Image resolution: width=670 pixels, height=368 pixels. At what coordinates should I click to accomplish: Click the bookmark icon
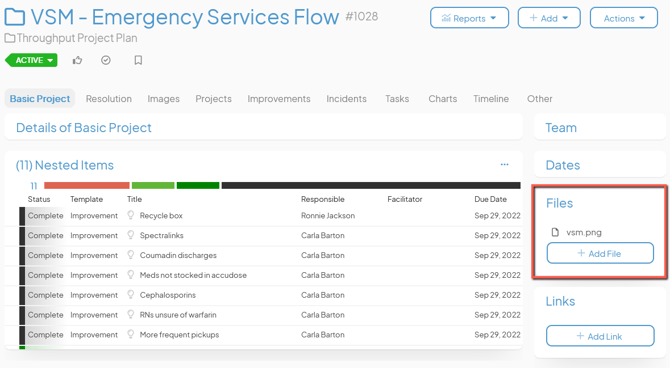click(x=138, y=60)
